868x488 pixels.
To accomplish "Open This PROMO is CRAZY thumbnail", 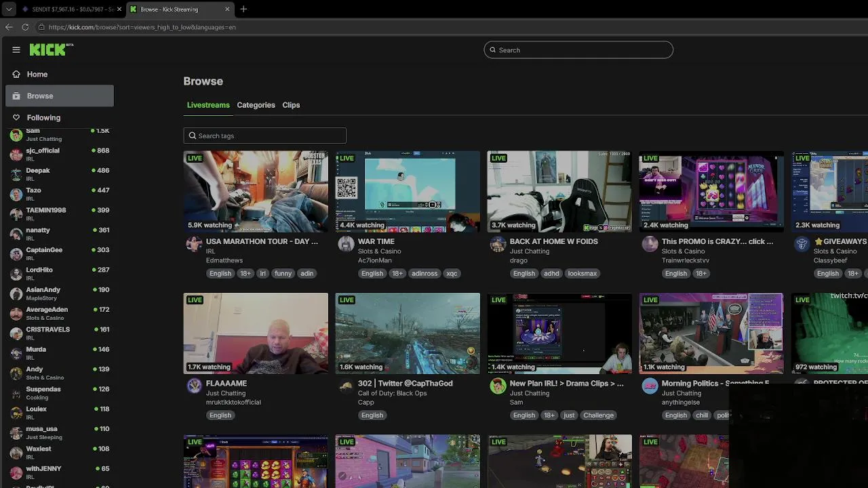I will (x=711, y=191).
